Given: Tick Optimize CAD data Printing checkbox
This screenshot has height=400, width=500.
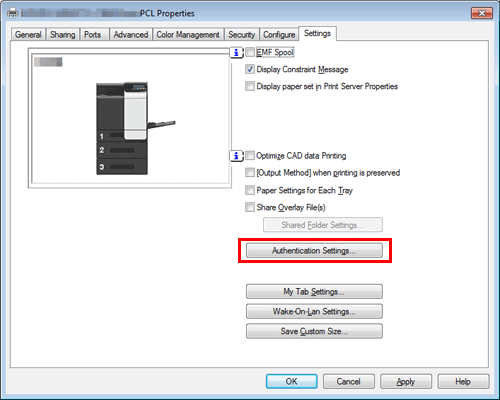Looking at the screenshot, I should click(x=250, y=156).
